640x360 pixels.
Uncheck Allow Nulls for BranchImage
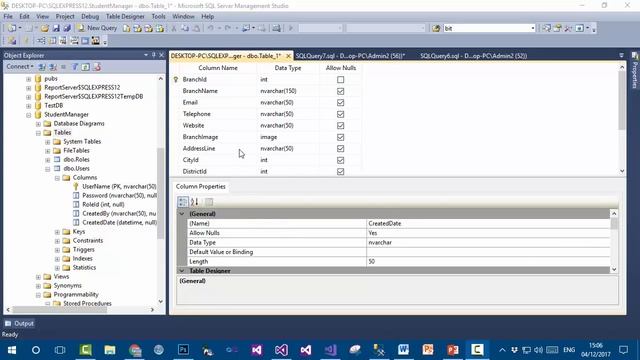[x=340, y=137]
